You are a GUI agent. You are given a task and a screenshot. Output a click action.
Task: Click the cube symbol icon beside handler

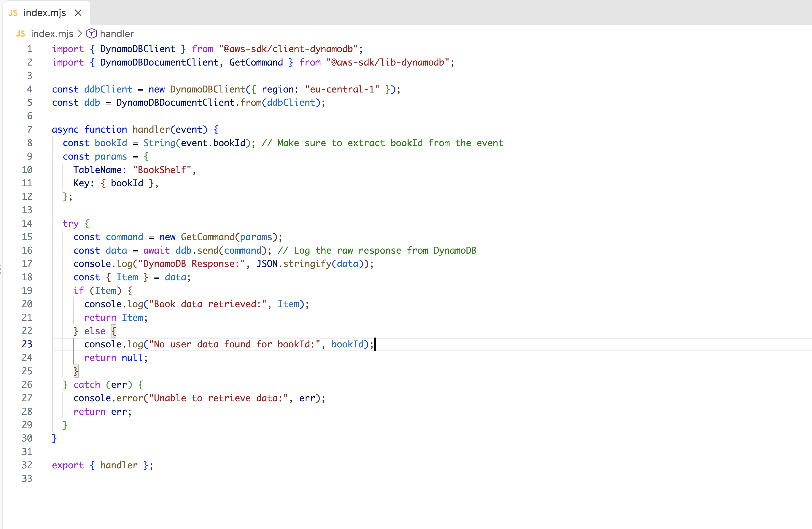92,33
